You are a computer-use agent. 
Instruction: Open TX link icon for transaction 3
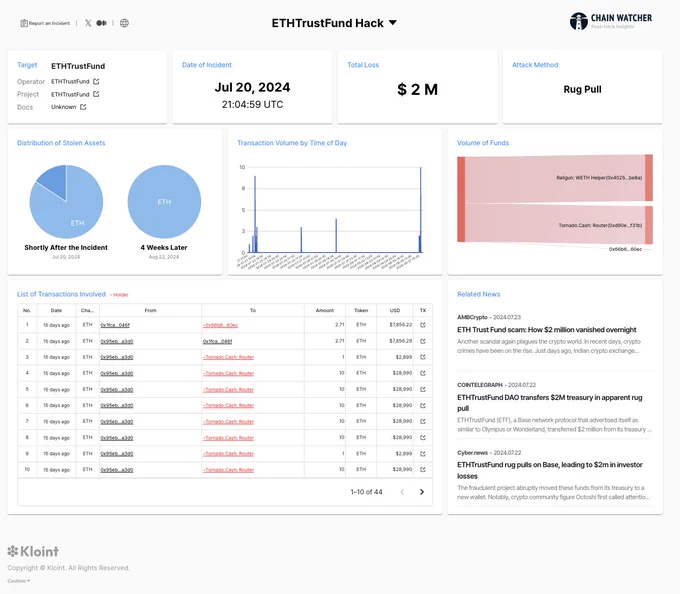[x=423, y=357]
